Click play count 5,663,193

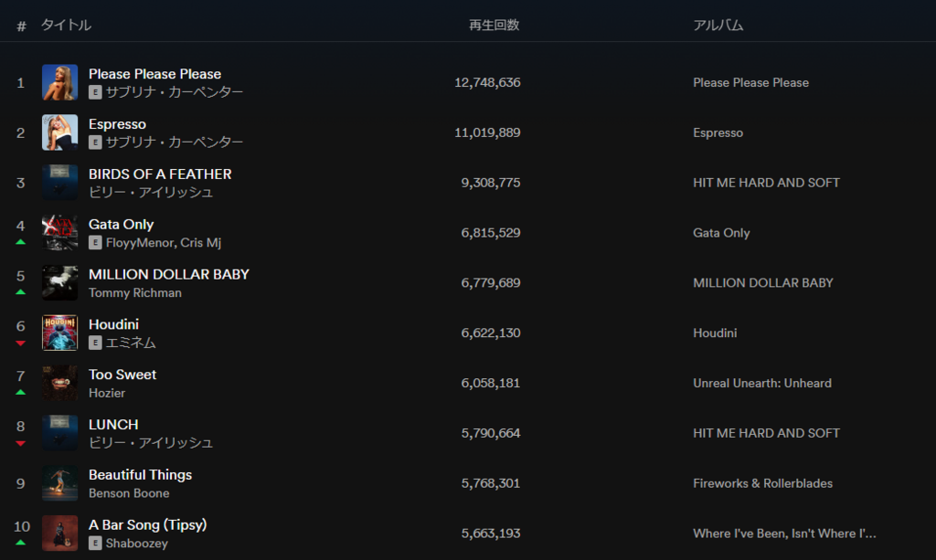pos(491,534)
